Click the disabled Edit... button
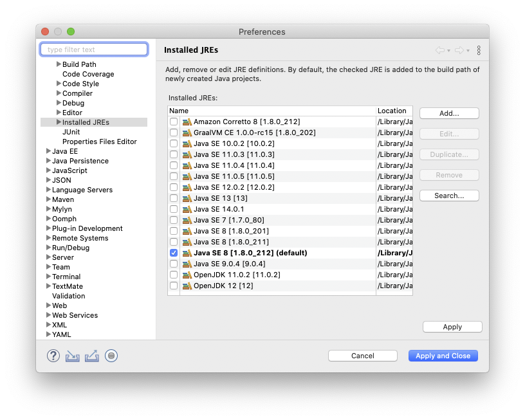Viewport: 525px width, 420px height. (x=449, y=134)
